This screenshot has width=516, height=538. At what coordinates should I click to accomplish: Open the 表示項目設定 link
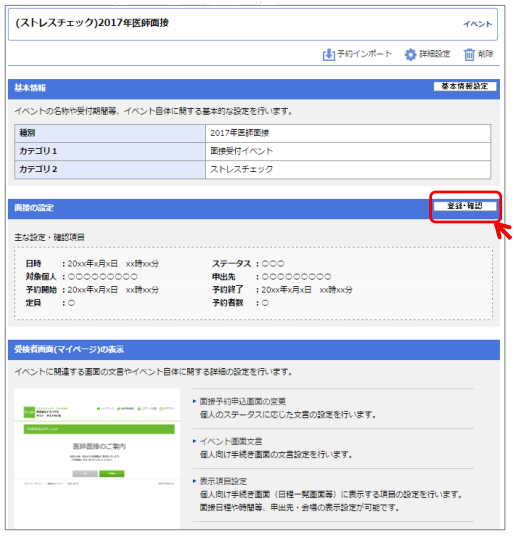[223, 481]
